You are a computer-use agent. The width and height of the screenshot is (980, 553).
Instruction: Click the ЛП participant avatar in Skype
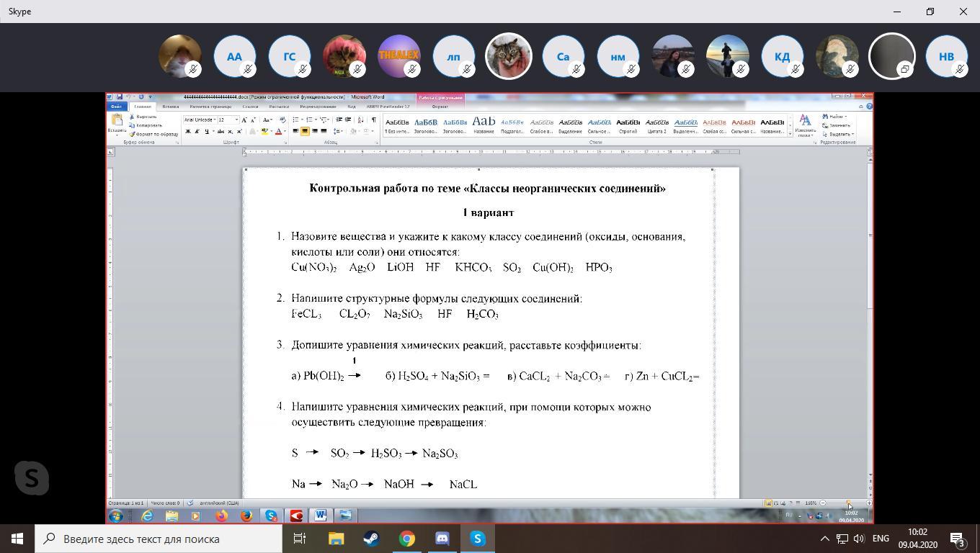tap(453, 56)
